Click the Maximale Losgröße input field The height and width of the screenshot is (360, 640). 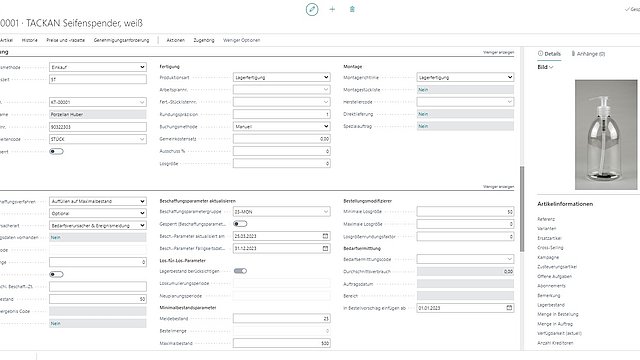(465, 224)
